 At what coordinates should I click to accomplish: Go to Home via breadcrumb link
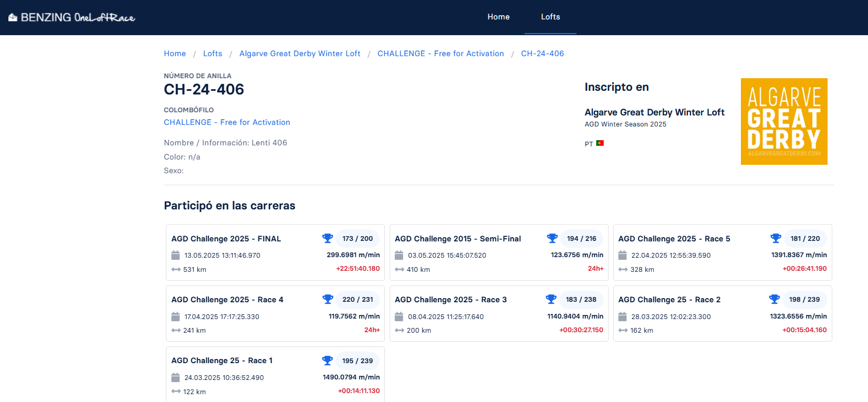click(x=175, y=54)
